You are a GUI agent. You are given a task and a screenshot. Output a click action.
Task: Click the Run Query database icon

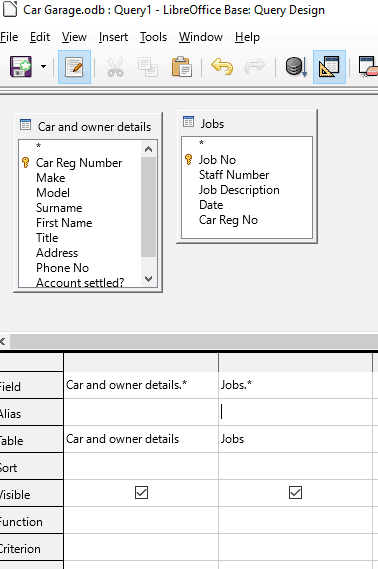(x=296, y=67)
